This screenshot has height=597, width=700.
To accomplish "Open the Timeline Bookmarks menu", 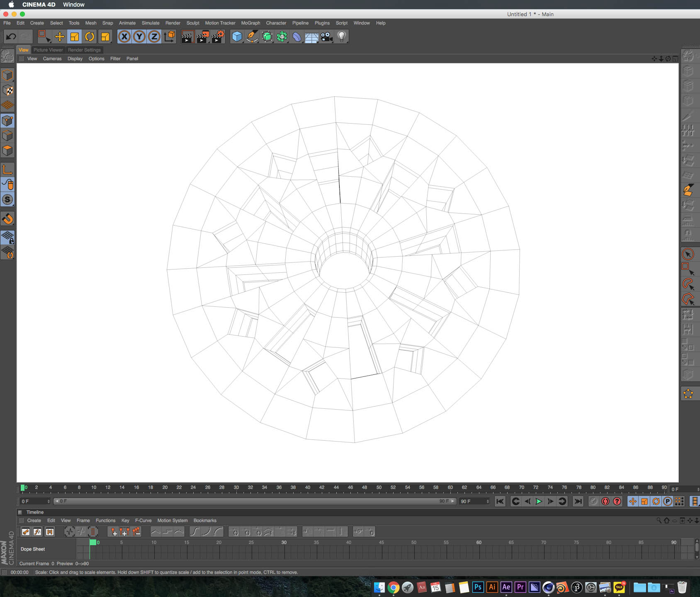I will pyautogui.click(x=205, y=520).
